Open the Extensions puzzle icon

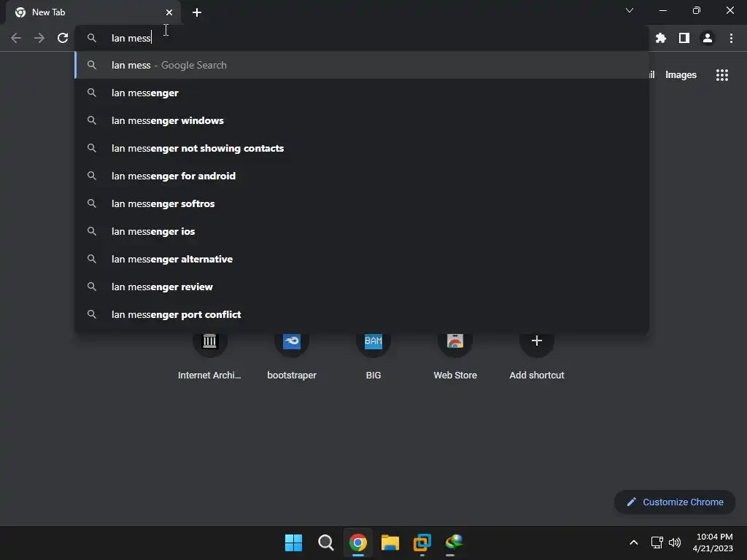coord(661,38)
